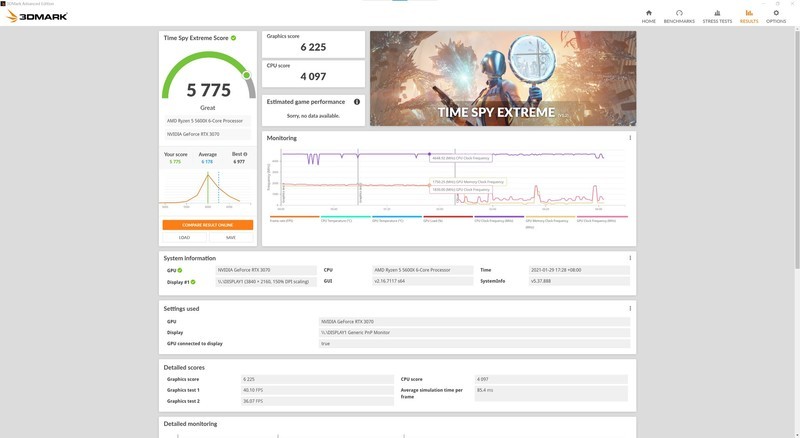Open Monitoring panel three-dot menu
The image size is (800, 438).
pyautogui.click(x=630, y=138)
